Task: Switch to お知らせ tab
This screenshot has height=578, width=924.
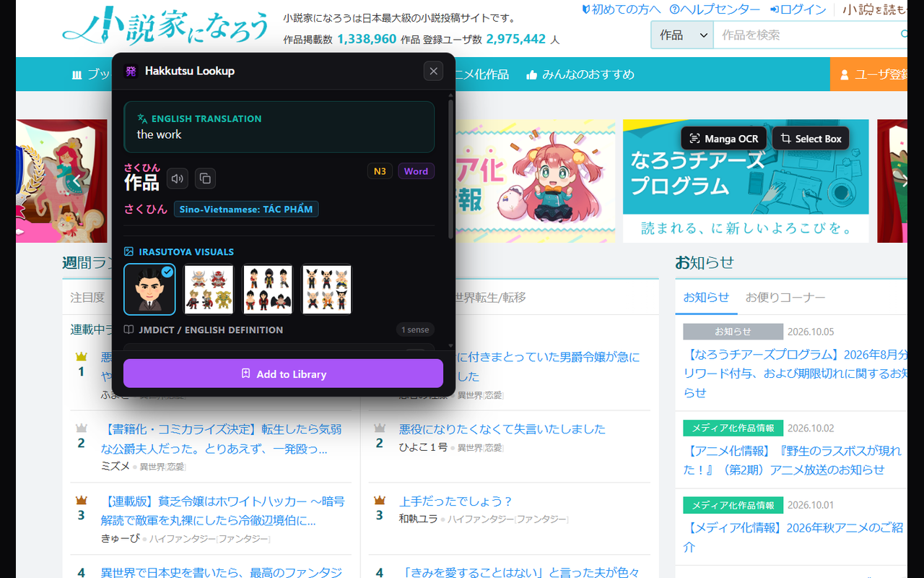Action: click(x=706, y=297)
